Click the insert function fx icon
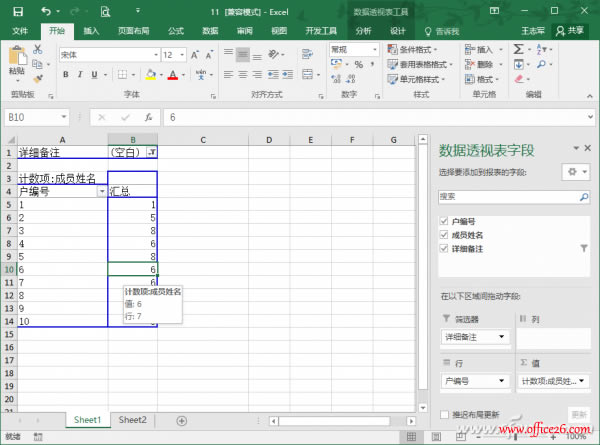The width and height of the screenshot is (600, 445). pyautogui.click(x=146, y=117)
